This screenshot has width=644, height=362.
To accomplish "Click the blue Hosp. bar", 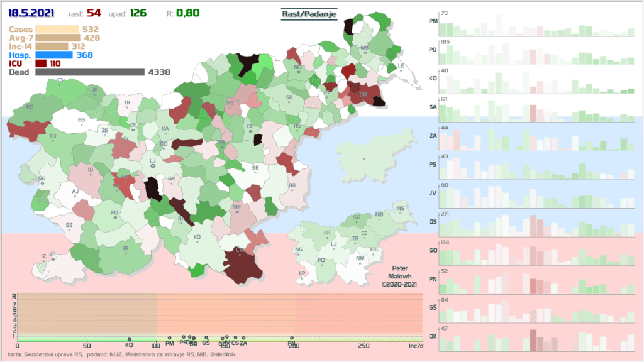I will pyautogui.click(x=55, y=55).
